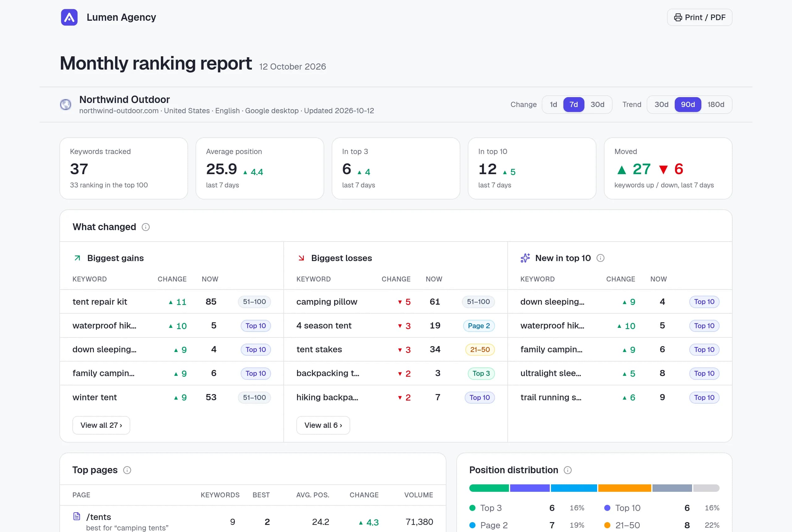Click the Average position summary card

coord(260,168)
